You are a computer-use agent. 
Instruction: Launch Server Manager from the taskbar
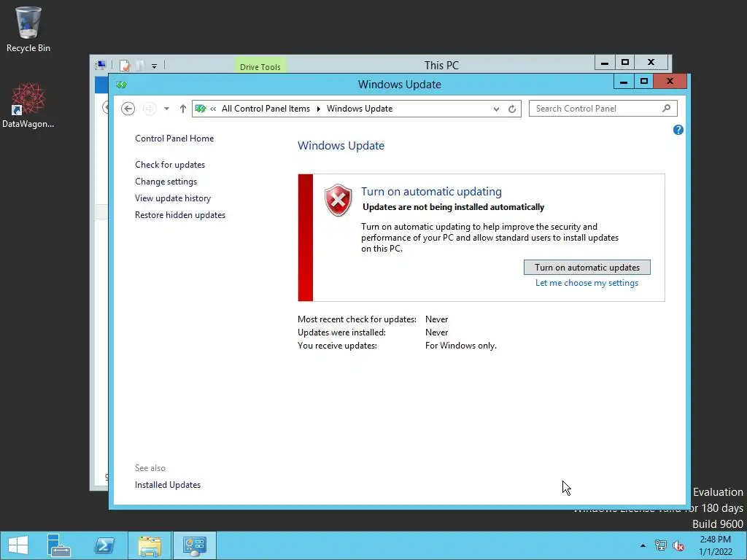59,545
